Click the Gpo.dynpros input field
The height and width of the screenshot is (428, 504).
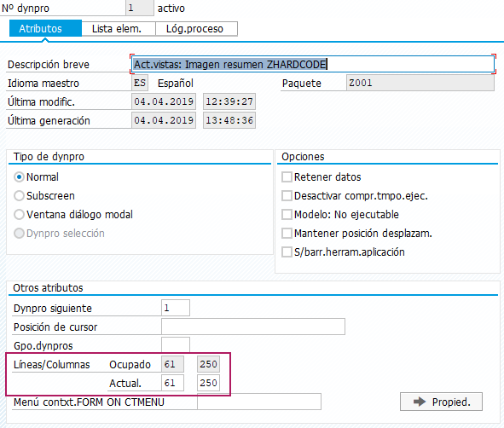pos(176,345)
